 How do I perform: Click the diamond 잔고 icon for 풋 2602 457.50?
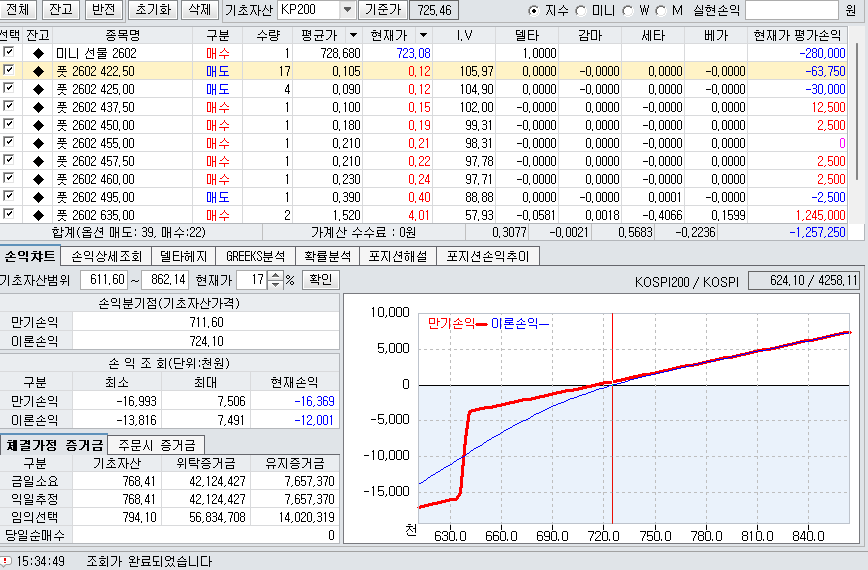pyautogui.click(x=38, y=161)
